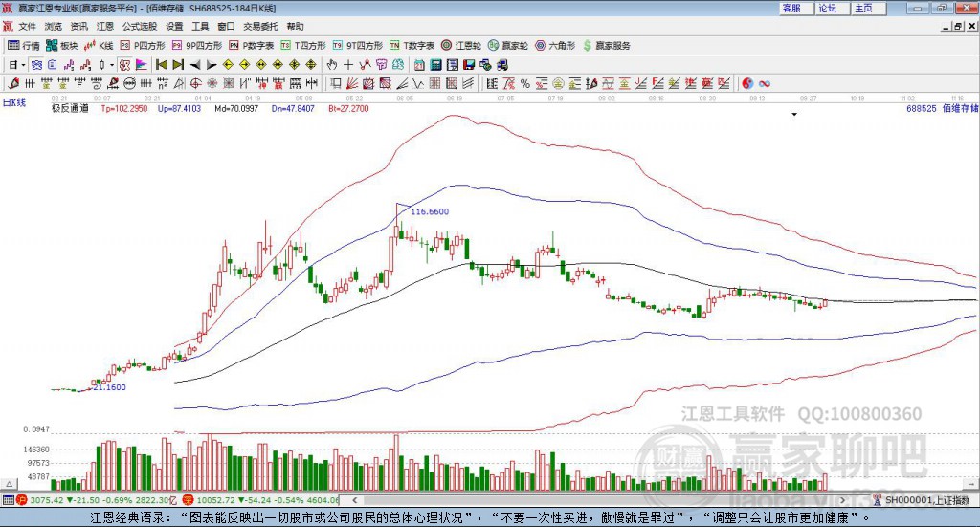Click the 极反通道 indicator name
The height and width of the screenshot is (527, 980).
point(70,108)
